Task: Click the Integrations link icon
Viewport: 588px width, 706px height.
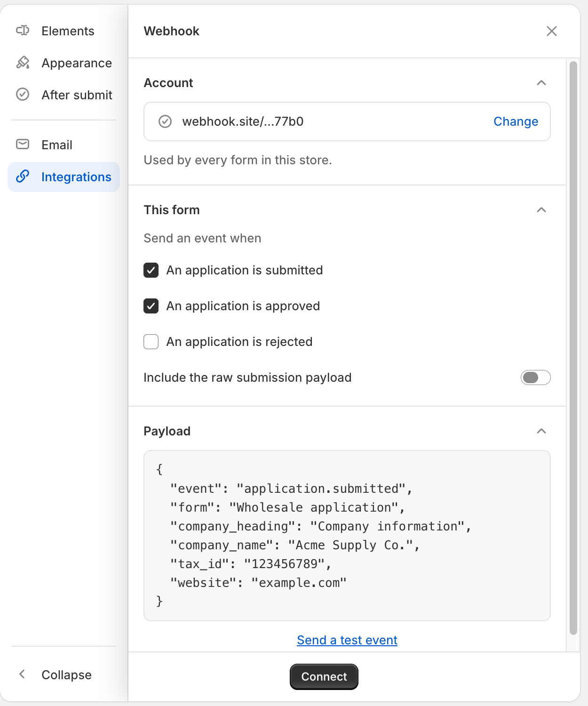Action: coord(23,176)
